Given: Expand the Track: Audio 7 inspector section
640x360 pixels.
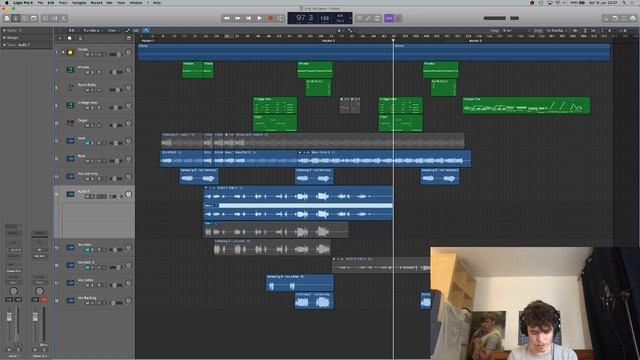Looking at the screenshot, I should click(4, 45).
